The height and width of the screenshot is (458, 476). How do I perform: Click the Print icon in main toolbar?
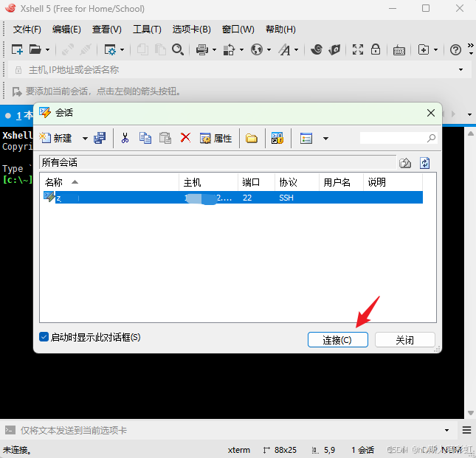tap(202, 49)
